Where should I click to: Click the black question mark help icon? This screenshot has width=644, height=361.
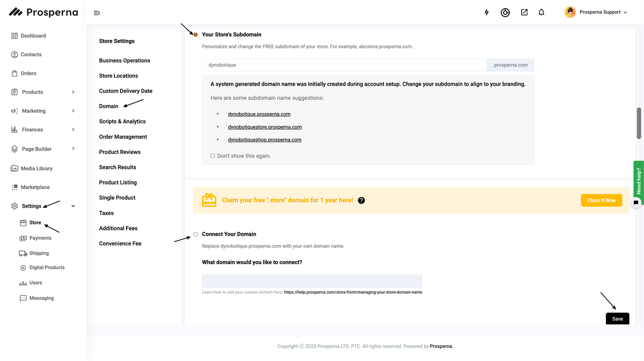click(x=361, y=200)
